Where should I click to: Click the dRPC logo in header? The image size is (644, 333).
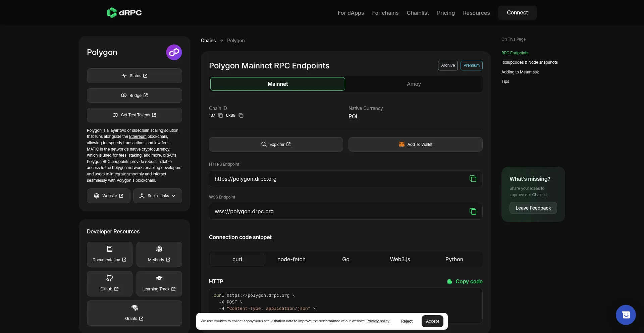(124, 13)
